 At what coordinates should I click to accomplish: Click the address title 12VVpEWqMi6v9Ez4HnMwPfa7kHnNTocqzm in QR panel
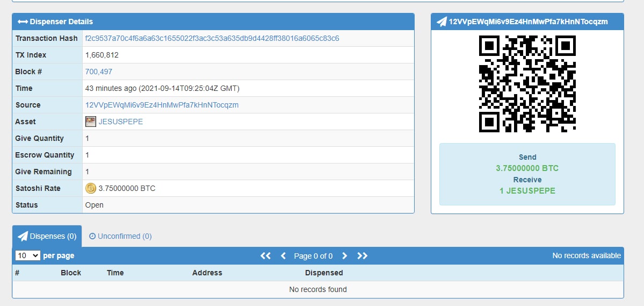click(528, 22)
